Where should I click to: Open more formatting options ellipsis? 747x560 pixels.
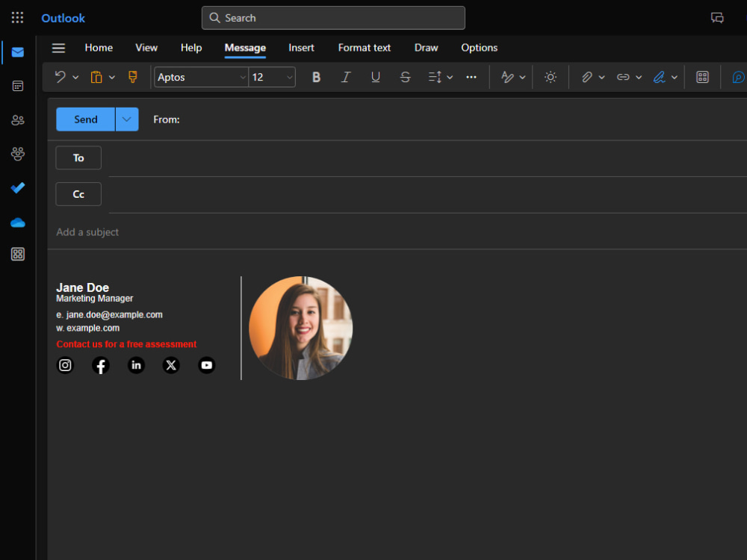[x=471, y=77]
